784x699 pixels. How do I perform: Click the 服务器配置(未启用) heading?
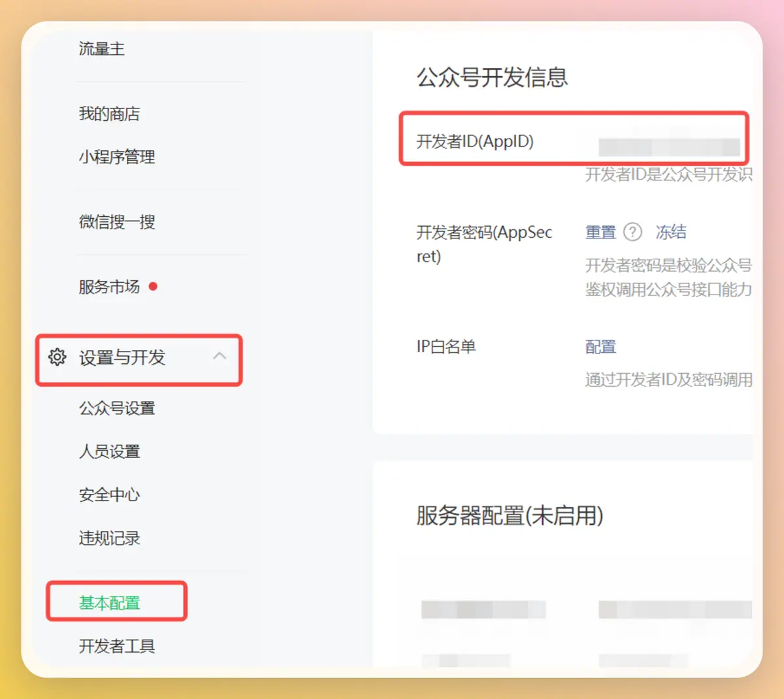tap(510, 515)
